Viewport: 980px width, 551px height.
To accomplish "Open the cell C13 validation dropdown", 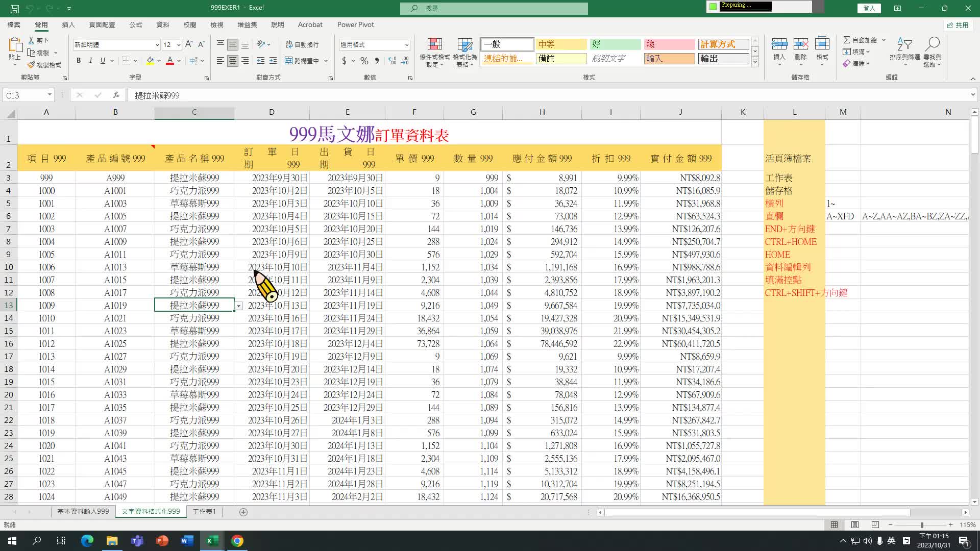I will pyautogui.click(x=239, y=306).
